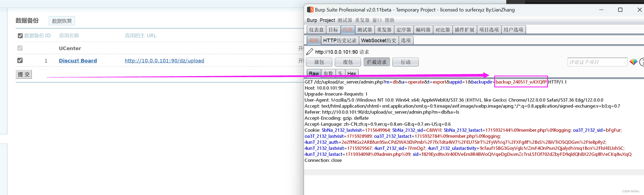The image size is (644, 195).
Task: Open the http://10.0.0.101:90/dz/upload link
Action: pos(164,61)
